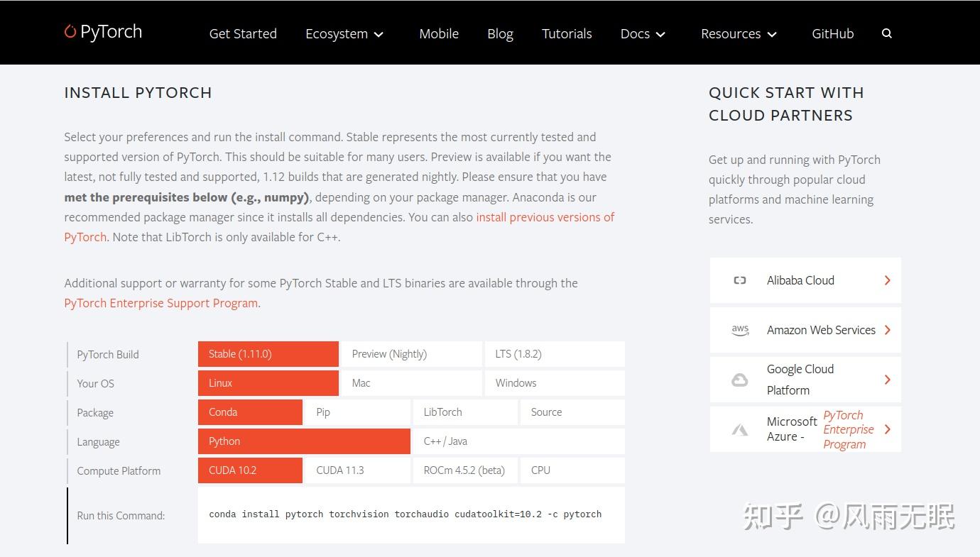Open the Resources dropdown menu
Image resolution: width=980 pixels, height=557 pixels.
coord(739,33)
